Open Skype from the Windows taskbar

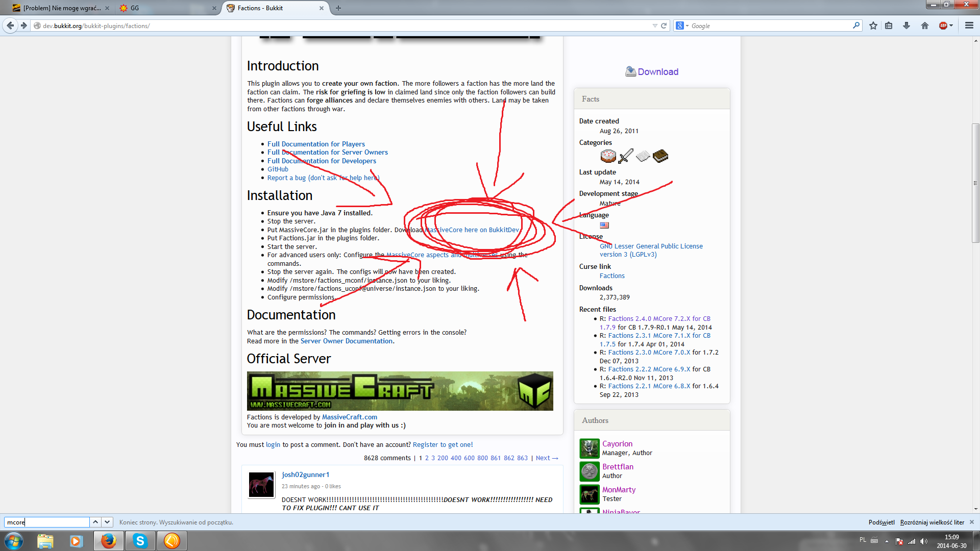click(x=140, y=541)
